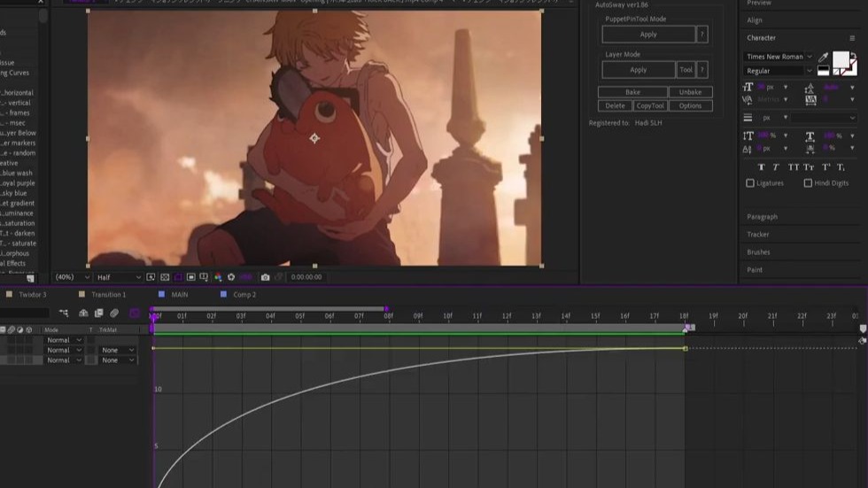Click the Delete button in AutoSway
Image resolution: width=868 pixels, height=488 pixels.
(x=615, y=105)
